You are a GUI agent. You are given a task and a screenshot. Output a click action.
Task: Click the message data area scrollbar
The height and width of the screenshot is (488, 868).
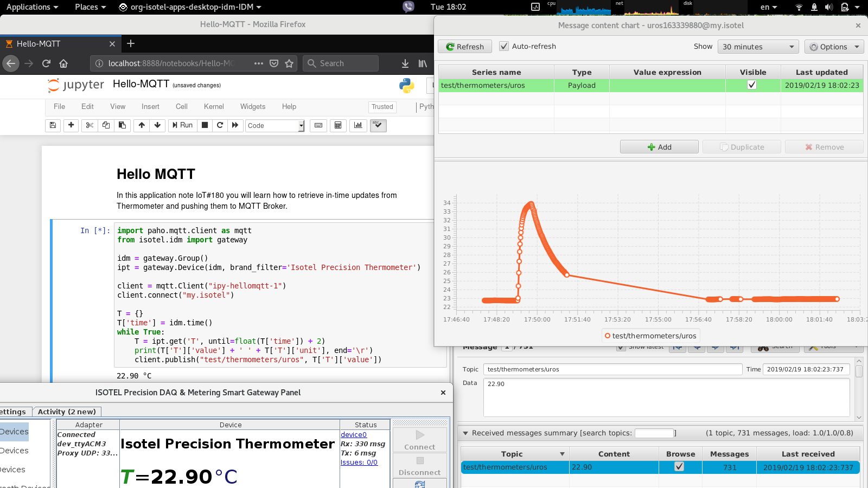[859, 388]
